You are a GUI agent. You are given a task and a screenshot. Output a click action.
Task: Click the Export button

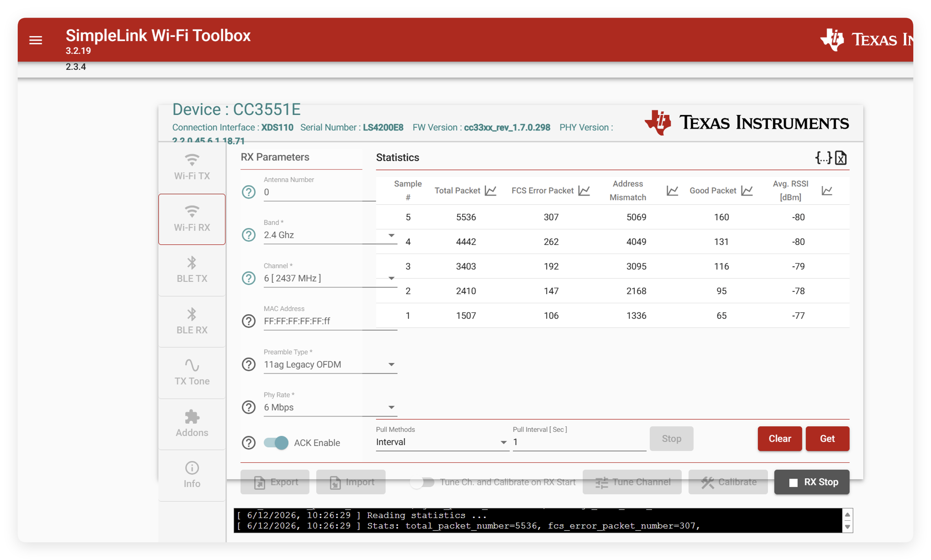tap(275, 482)
